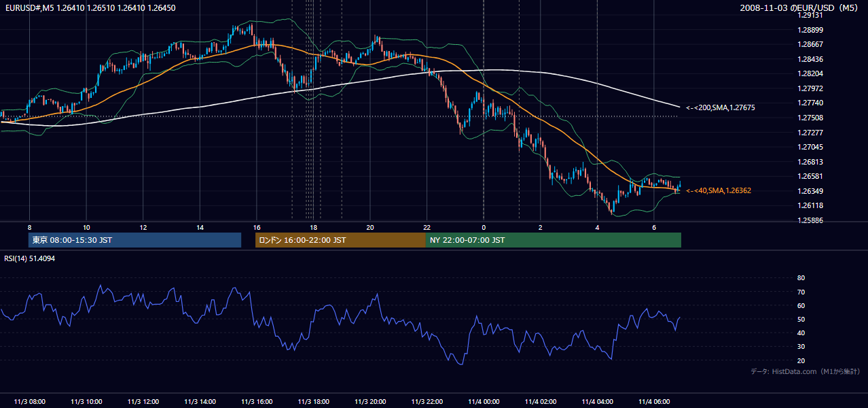Click the HistData.com data source credit

pos(806,371)
